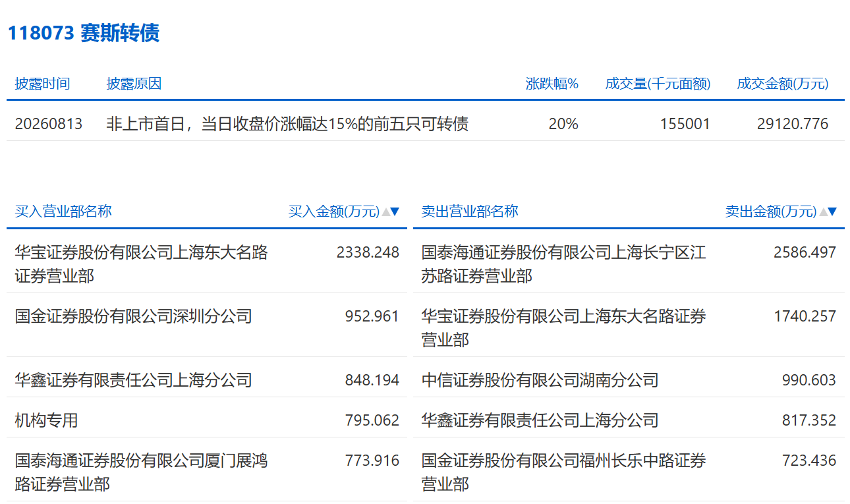Click the ascending sort triangle for 买入金额
850x504 pixels.
coord(385,211)
